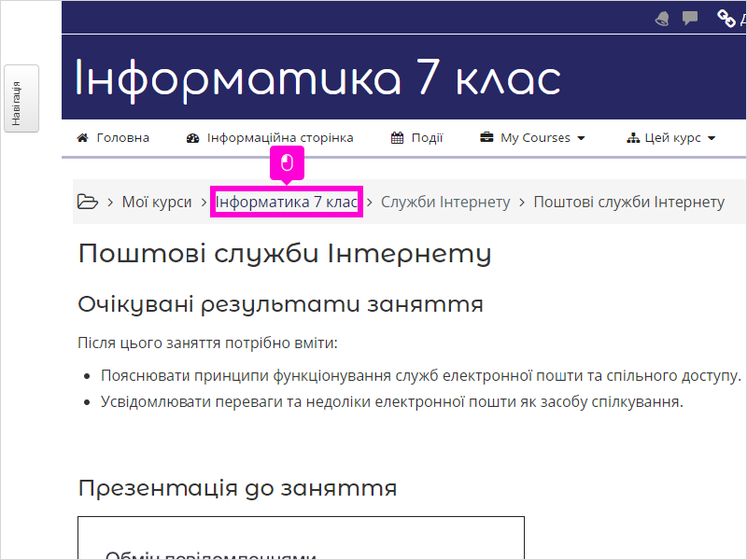Open the Навігація side tab
This screenshot has width=747, height=560.
click(21, 99)
